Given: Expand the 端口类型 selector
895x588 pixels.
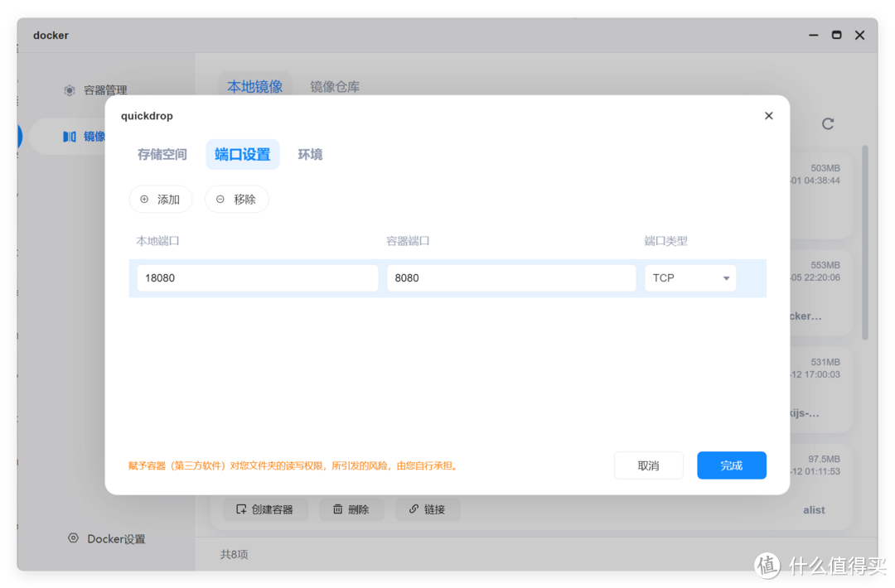Looking at the screenshot, I should tap(727, 277).
